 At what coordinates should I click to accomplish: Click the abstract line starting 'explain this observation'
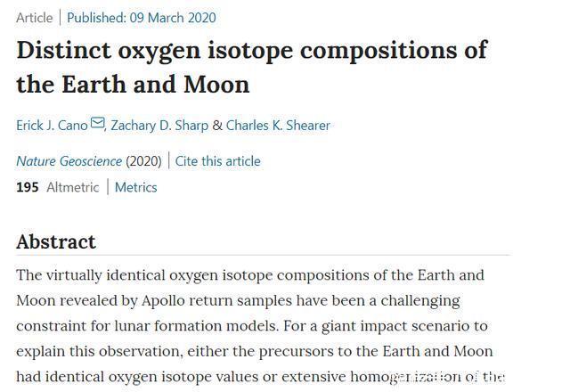pos(254,351)
